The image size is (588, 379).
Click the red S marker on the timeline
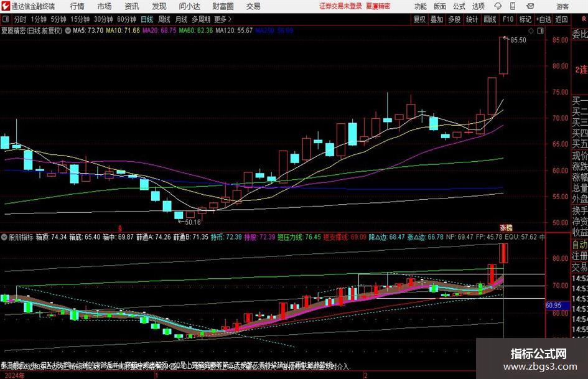click(x=120, y=228)
